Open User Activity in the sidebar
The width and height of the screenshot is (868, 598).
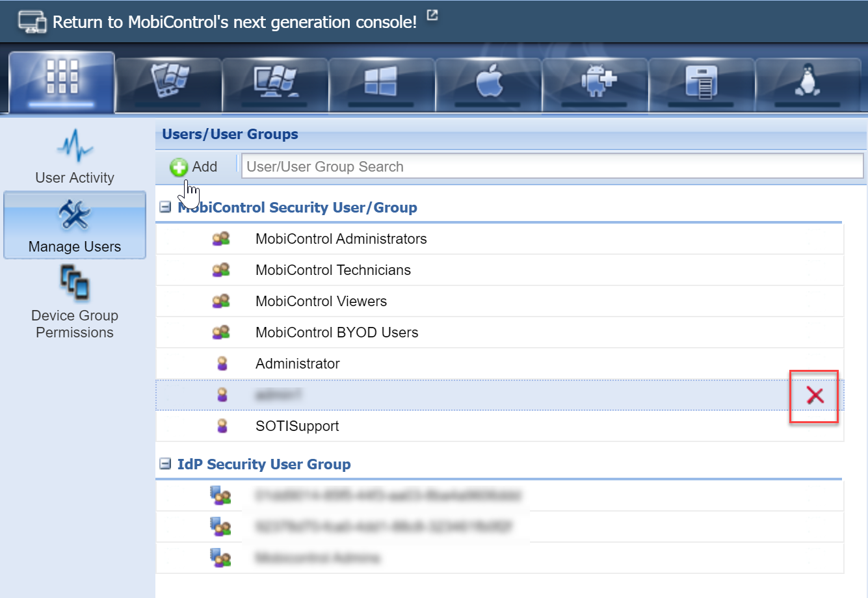pyautogui.click(x=75, y=157)
